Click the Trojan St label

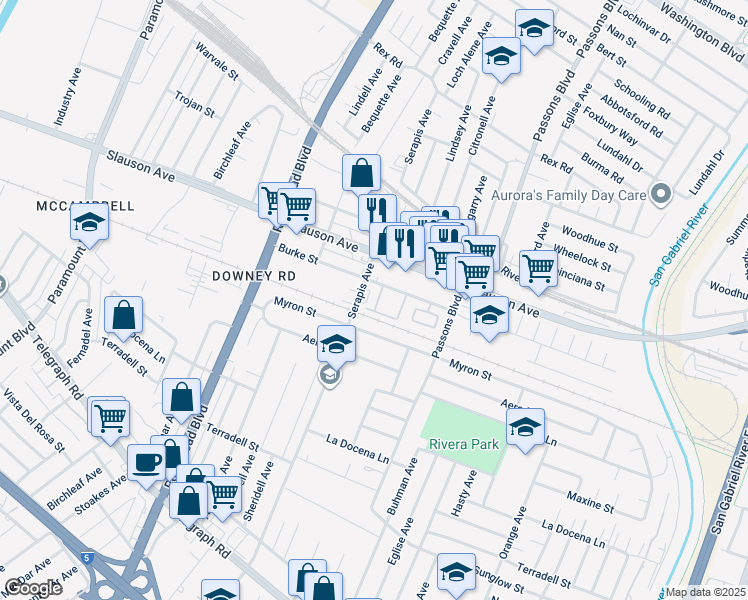point(195,104)
